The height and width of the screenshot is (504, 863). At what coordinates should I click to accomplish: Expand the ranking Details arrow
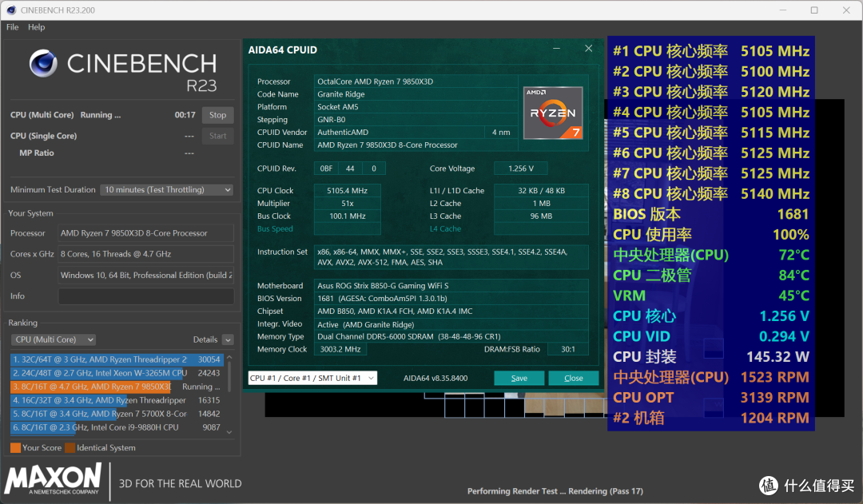pyautogui.click(x=229, y=340)
